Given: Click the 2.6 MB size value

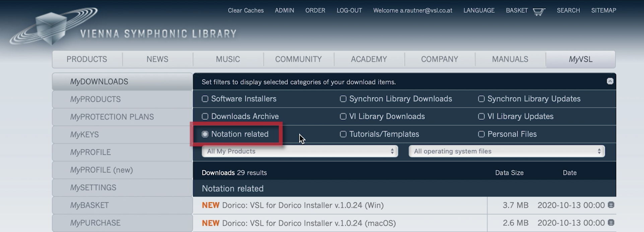Looking at the screenshot, I should (515, 223).
